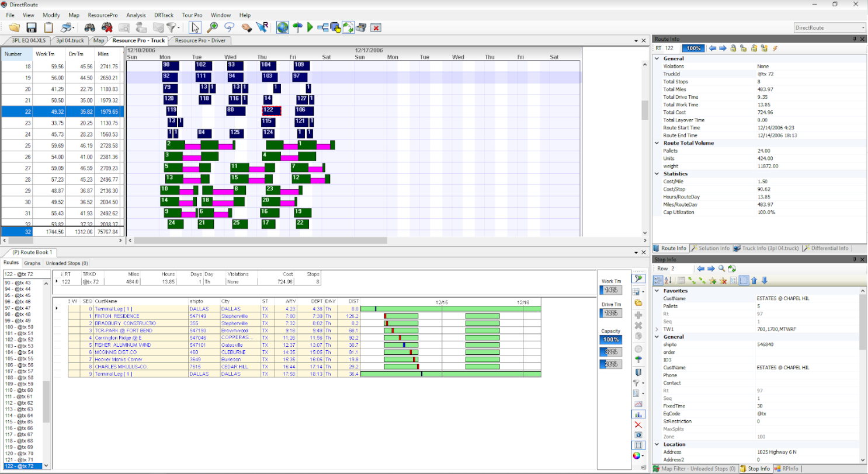Open a file using the Open folder icon

[14, 27]
